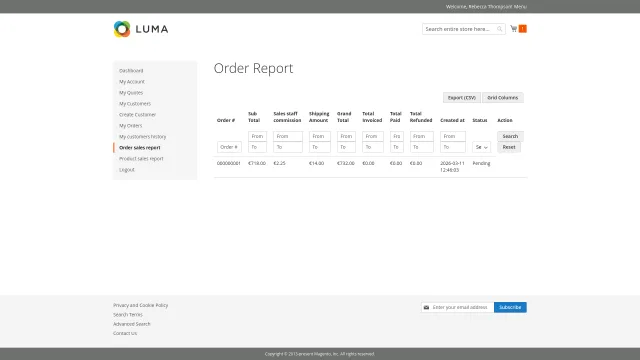Viewport: 640px width, 360px height.
Task: Open My Customers in the sidebar
Action: tap(135, 104)
